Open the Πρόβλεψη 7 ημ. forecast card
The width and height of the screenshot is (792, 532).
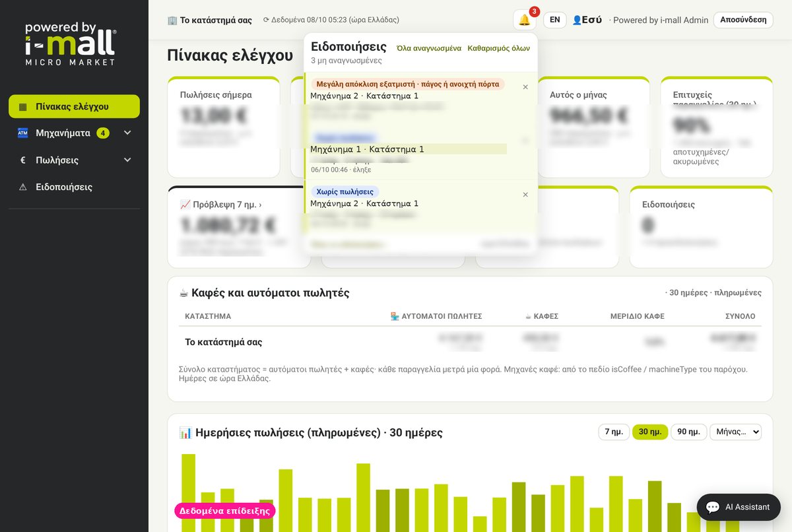click(239, 227)
